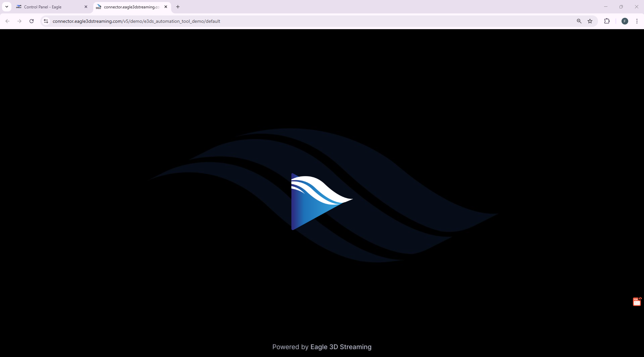Viewport: 644px width, 357px height.
Task: Click the Eagle favicon on the active tab
Action: pos(98,7)
